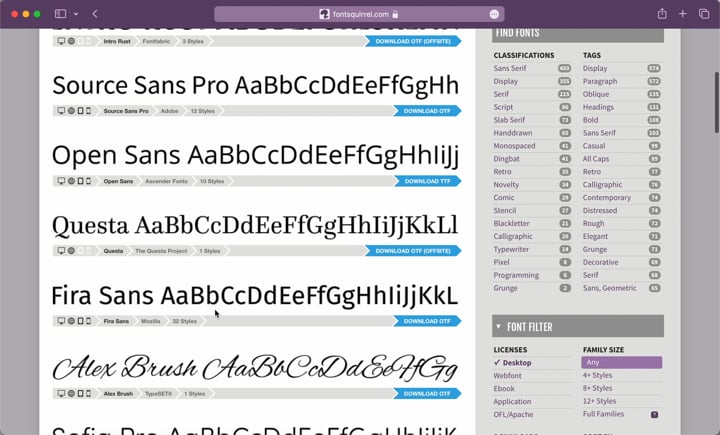Screen dimensions: 720x435
Task: Click webfont globe icon for Questa
Action: [71, 251]
